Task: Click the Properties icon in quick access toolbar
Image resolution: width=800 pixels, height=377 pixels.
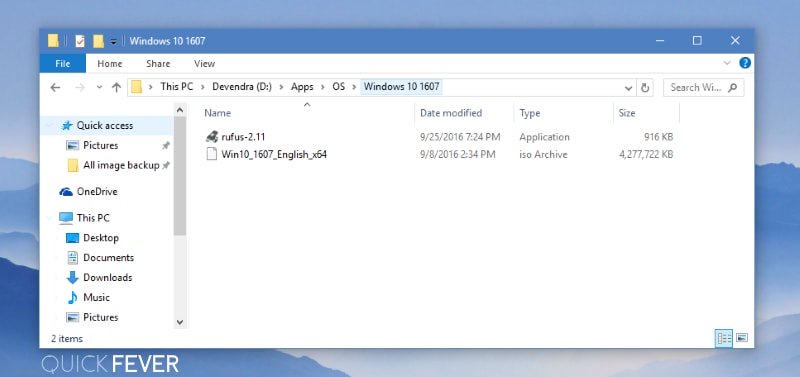Action: click(x=80, y=41)
